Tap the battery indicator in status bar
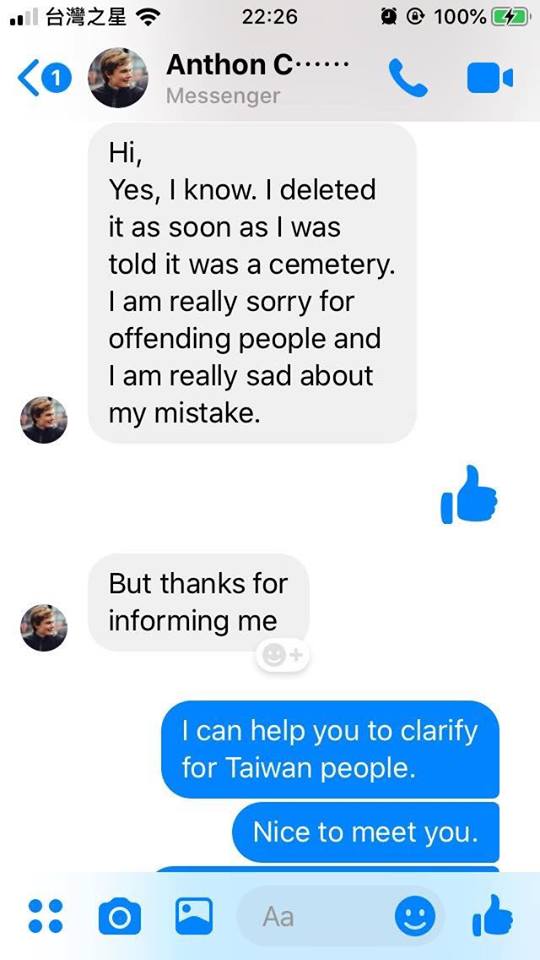Image resolution: width=540 pixels, height=960 pixels. [x=512, y=17]
